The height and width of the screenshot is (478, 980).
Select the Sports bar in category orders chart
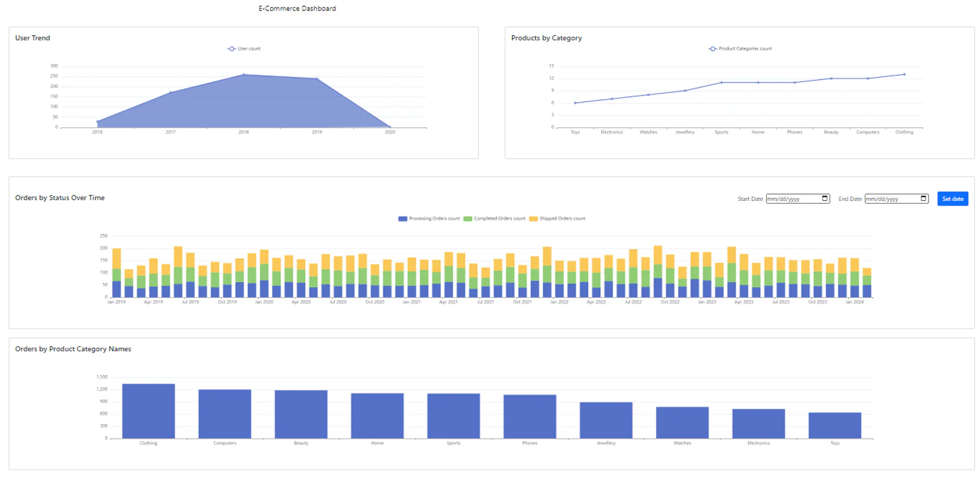coord(453,416)
